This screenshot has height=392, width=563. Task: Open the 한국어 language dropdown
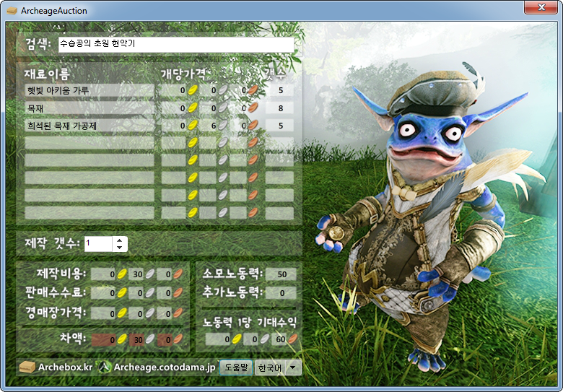click(293, 367)
